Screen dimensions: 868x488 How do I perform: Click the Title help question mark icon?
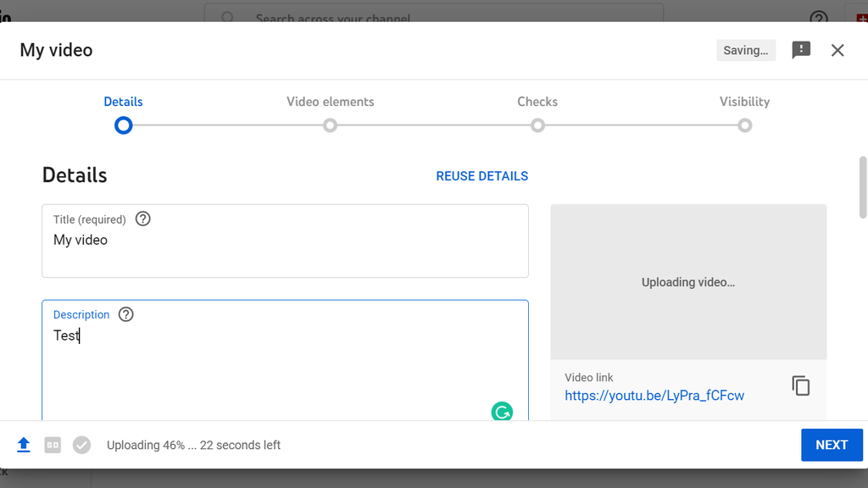click(x=142, y=219)
